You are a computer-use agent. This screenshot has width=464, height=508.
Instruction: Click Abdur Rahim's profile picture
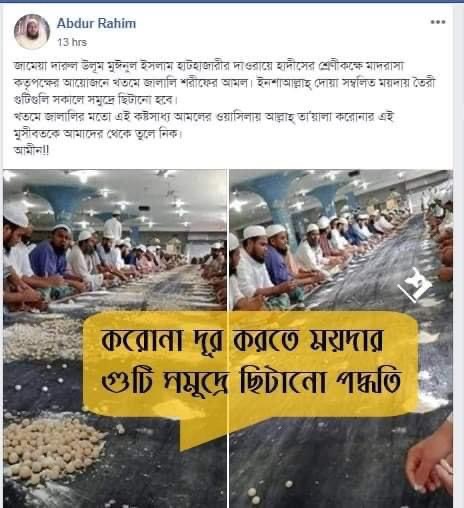pyautogui.click(x=32, y=32)
